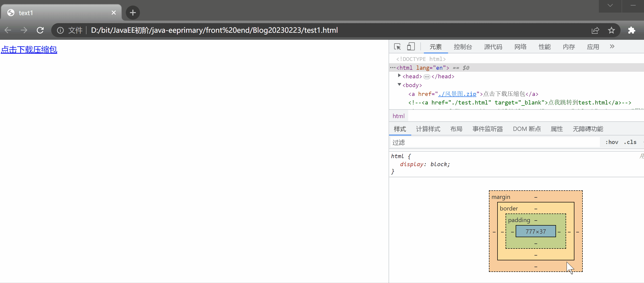Screen dimensions: 644x283
Task: Open the DOM 断点 sub-tab
Action: pyautogui.click(x=527, y=129)
